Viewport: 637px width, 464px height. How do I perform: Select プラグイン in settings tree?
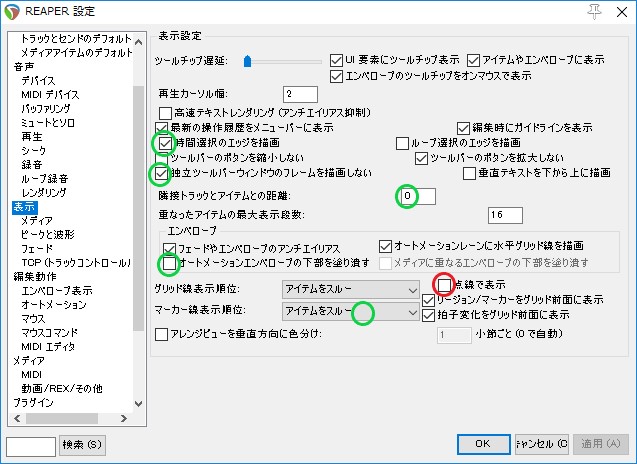33,403
